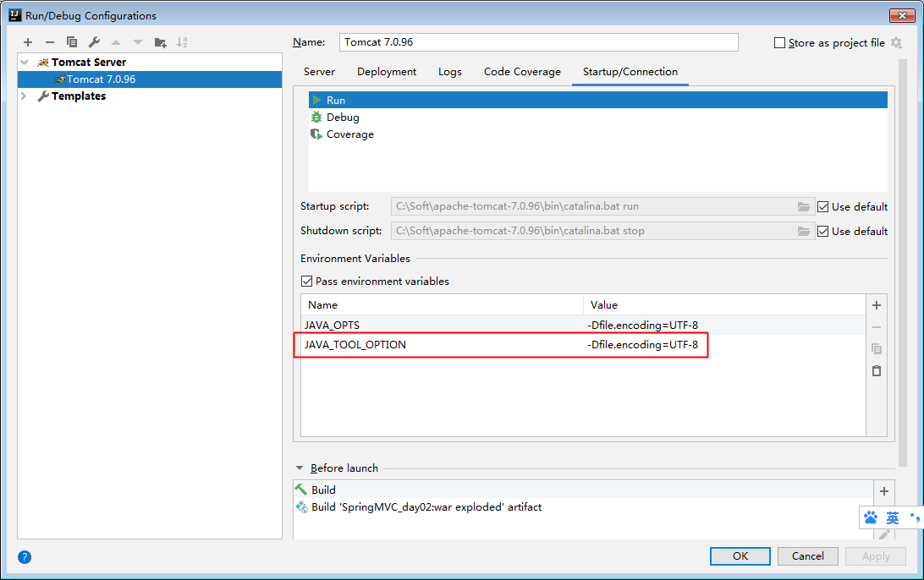924x580 pixels.
Task: Click Startup script path field
Action: pos(602,206)
